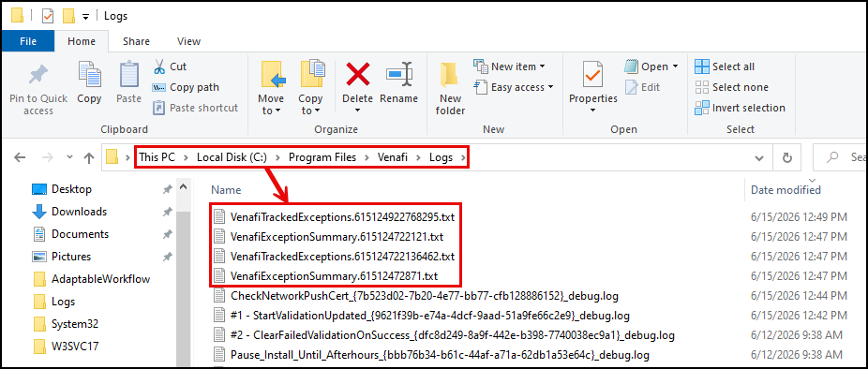This screenshot has width=868, height=369.
Task: Click the Search input box
Action: (x=840, y=157)
